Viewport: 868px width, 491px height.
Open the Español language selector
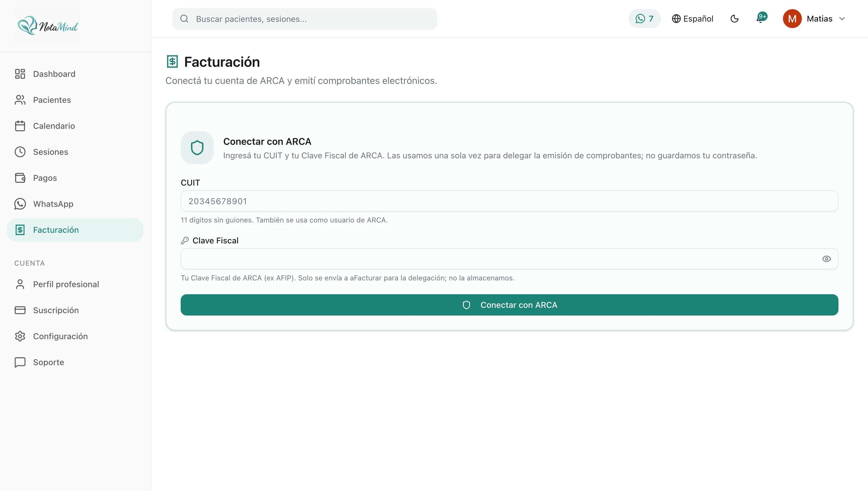click(x=692, y=19)
